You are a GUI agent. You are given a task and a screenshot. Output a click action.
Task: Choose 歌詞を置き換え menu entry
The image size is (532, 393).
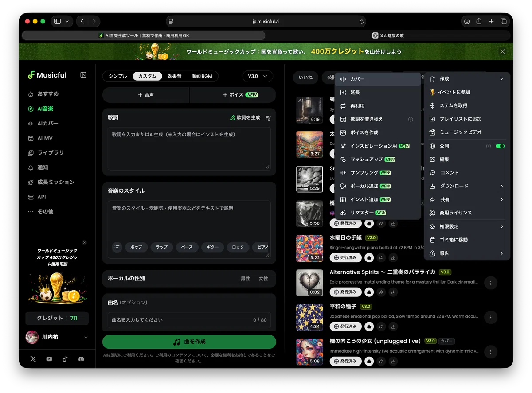click(x=378, y=119)
